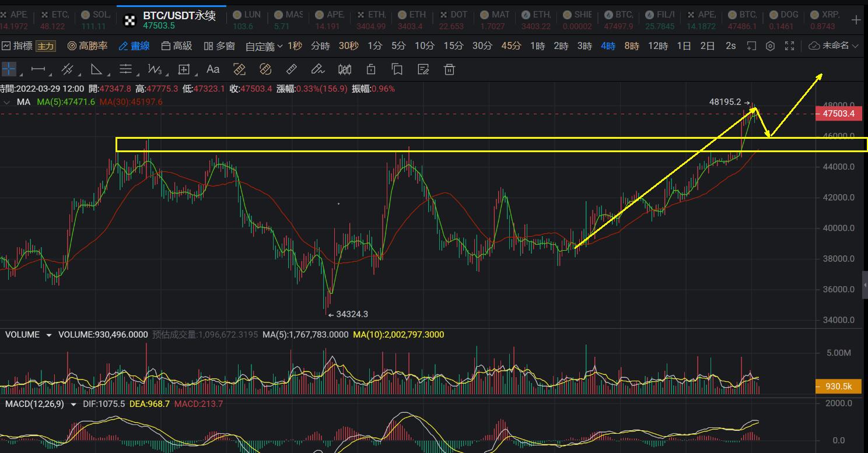Click the orange ruler in dashed circle icon
Viewport: 868px width, 453px height.
[x=265, y=69]
